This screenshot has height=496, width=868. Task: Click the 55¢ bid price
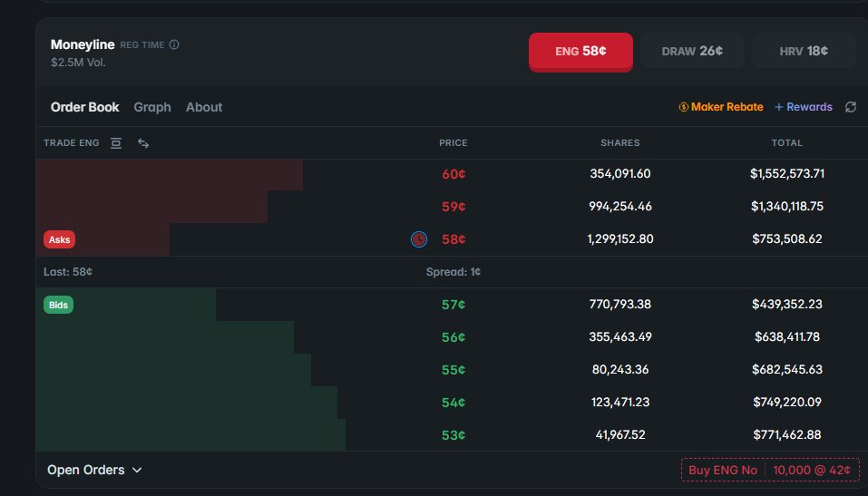coord(454,370)
